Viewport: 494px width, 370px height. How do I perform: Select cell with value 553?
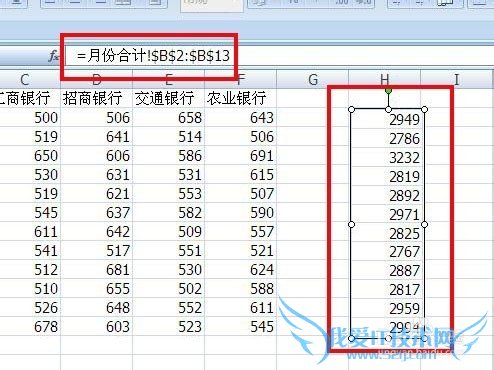pos(169,193)
